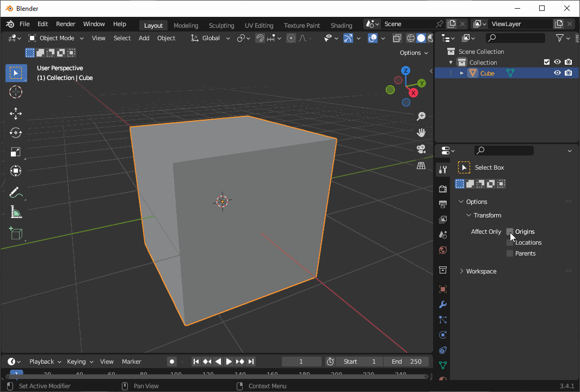The image size is (580, 392).
Task: Open the Render menu
Action: point(65,24)
